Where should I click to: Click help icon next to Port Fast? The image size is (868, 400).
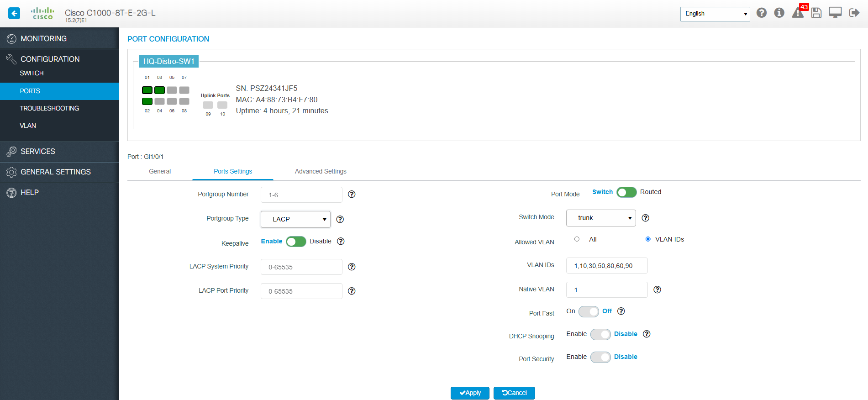pos(621,311)
